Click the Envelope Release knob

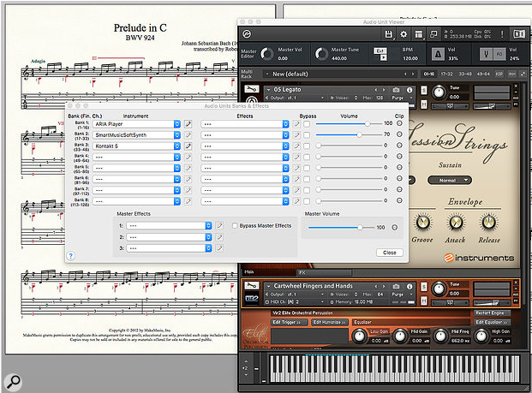(x=488, y=223)
